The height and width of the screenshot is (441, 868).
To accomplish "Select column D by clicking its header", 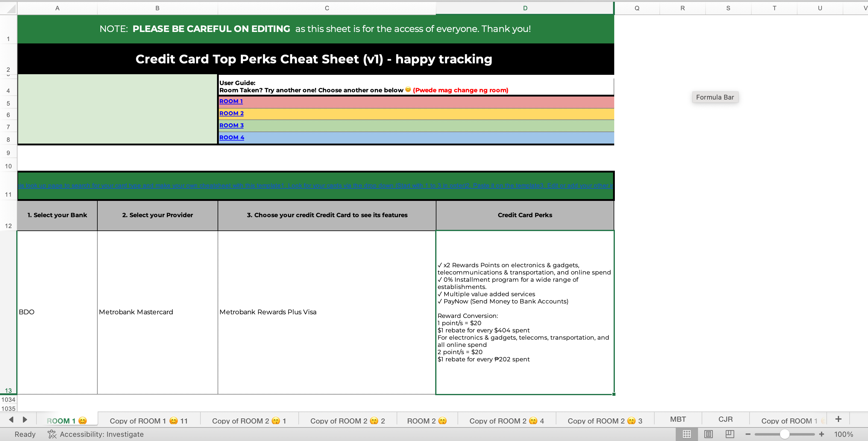I will pos(524,8).
